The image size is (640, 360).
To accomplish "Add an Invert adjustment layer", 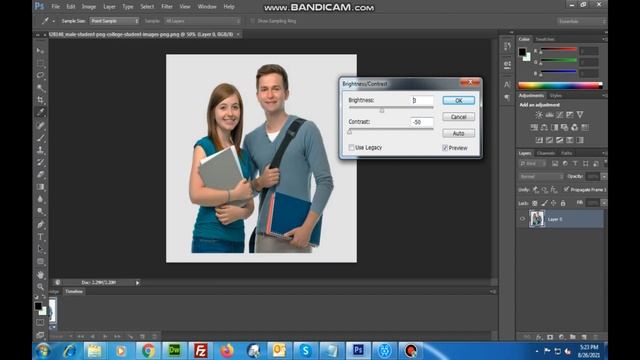I will (x=539, y=140).
